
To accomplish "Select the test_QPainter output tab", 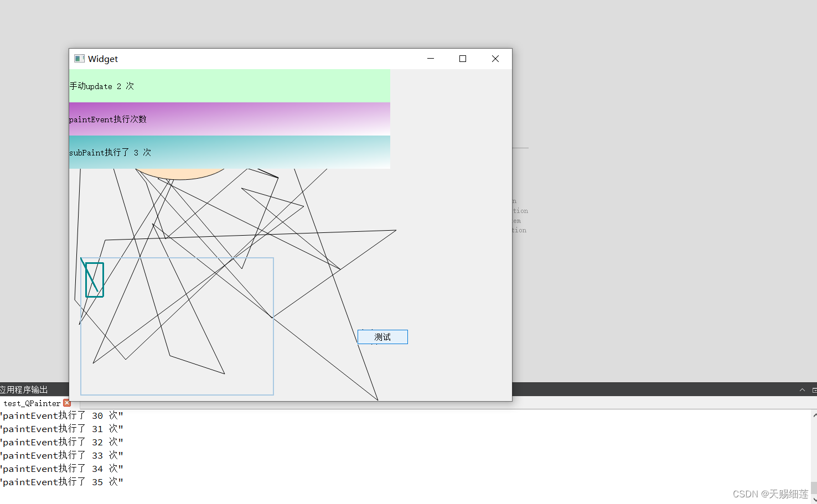I will [x=32, y=403].
